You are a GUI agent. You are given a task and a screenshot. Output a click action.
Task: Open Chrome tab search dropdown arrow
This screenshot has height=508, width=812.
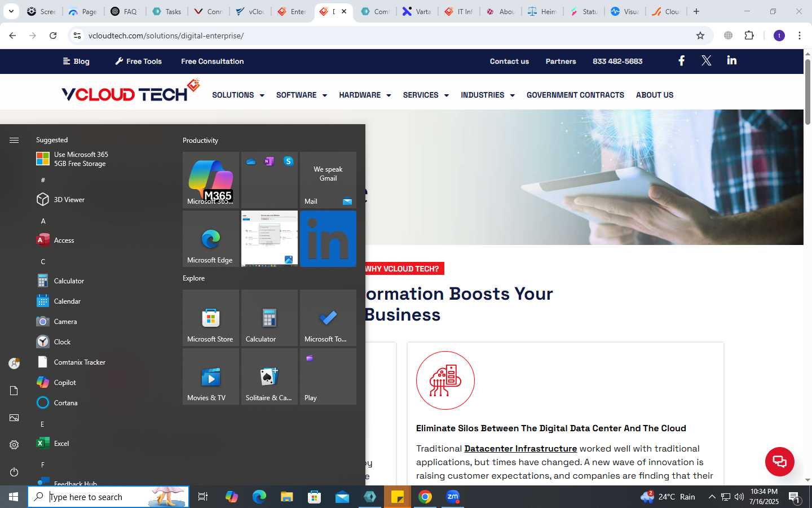(11, 11)
